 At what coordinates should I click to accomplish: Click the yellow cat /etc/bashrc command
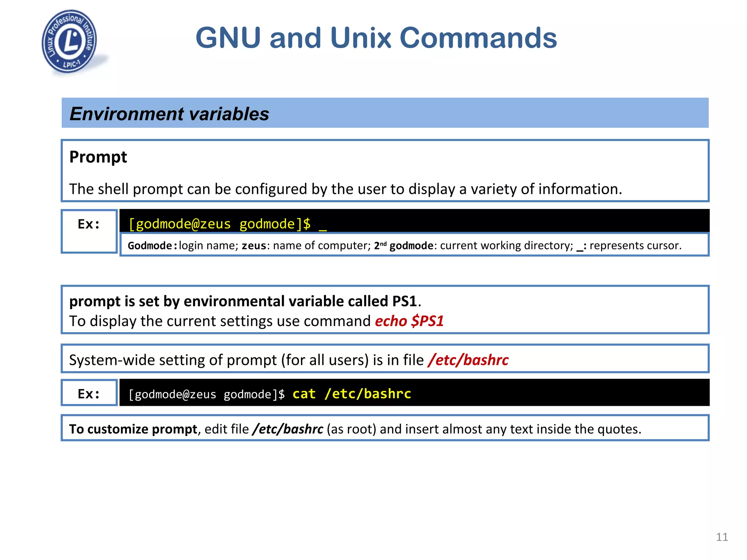click(352, 394)
